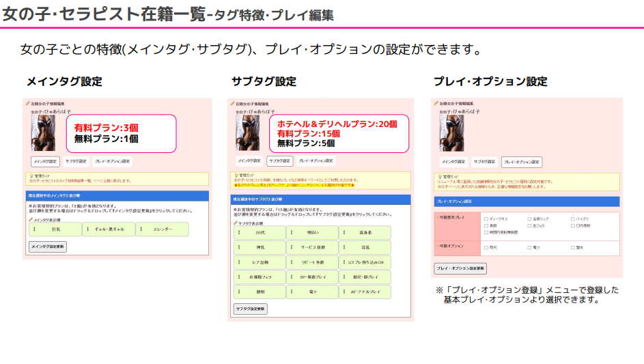Select the 神乳 sub tag chip
The height and width of the screenshot is (364, 644).
(260, 247)
